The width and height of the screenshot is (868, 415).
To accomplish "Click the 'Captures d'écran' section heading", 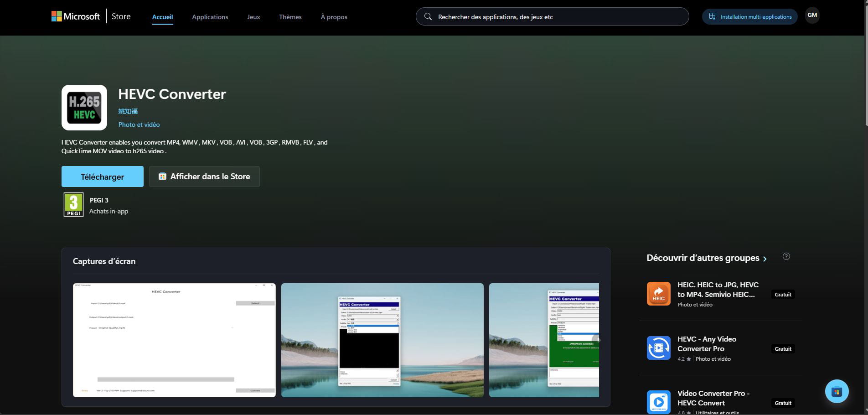I will point(104,261).
